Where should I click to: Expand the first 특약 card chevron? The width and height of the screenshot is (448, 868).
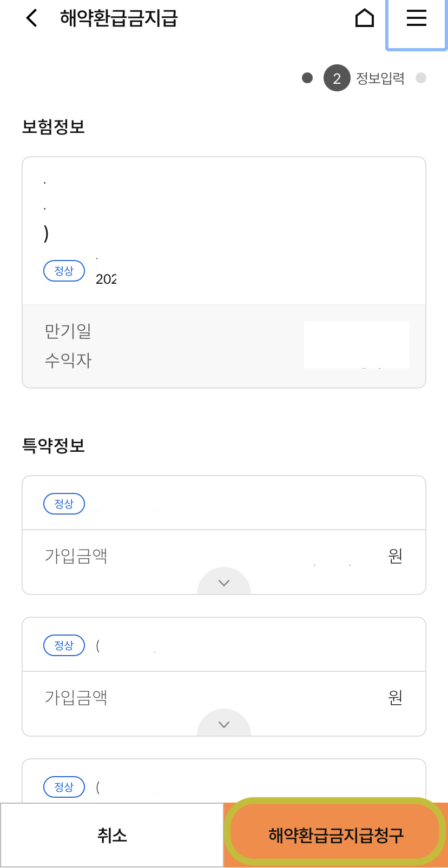pos(224,582)
